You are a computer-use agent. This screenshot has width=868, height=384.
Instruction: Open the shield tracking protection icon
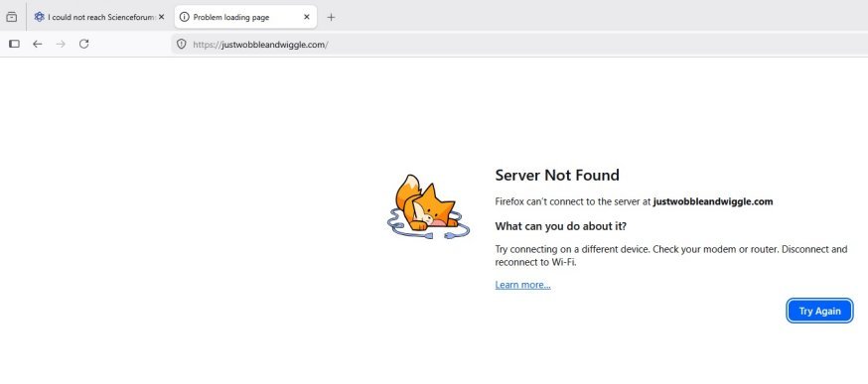[x=181, y=45]
